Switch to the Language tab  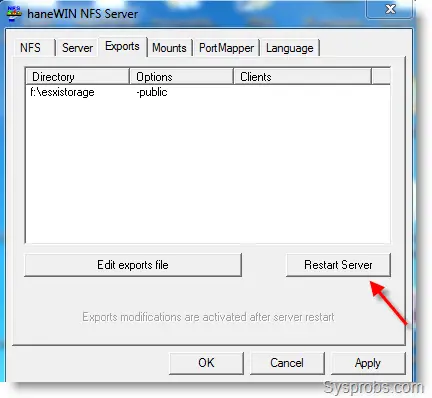point(290,48)
